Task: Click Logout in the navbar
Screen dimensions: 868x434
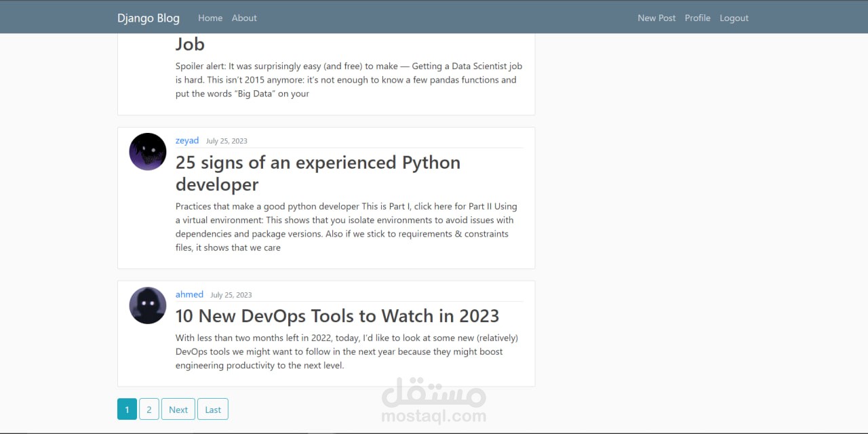Action: pyautogui.click(x=734, y=18)
